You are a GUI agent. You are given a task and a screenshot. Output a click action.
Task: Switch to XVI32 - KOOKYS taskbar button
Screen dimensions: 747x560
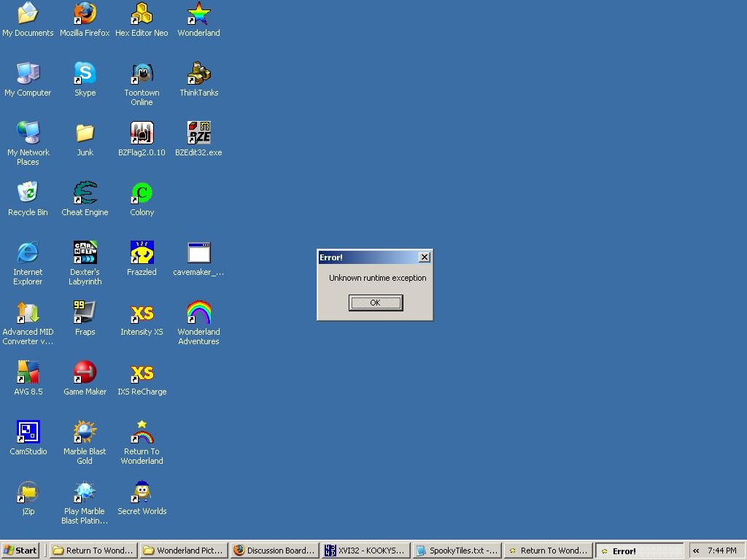coord(366,551)
